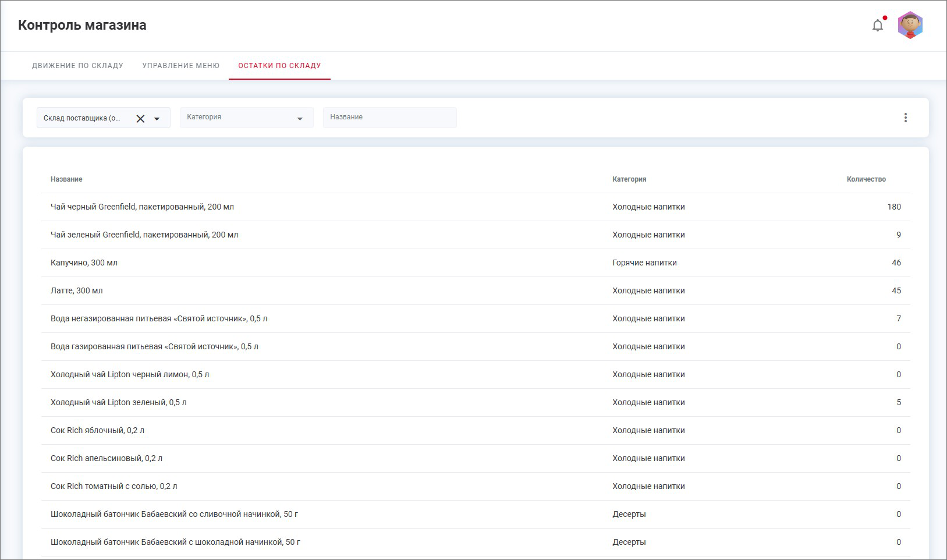Select the Капучино, 300 мл row
The width and height of the screenshot is (947, 560).
coord(84,263)
